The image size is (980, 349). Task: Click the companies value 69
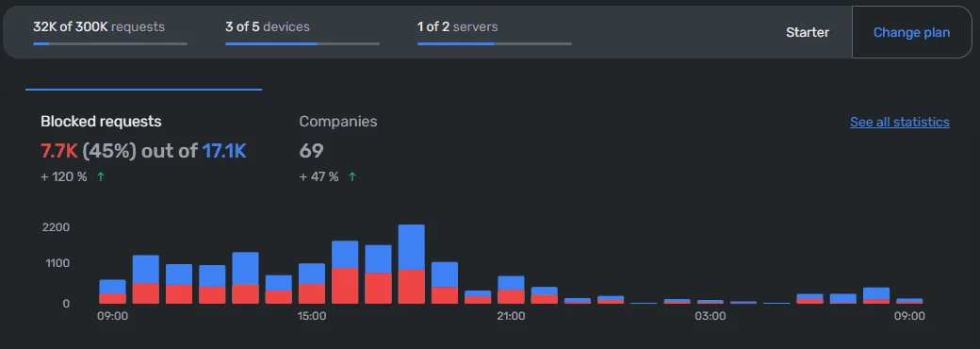point(311,151)
